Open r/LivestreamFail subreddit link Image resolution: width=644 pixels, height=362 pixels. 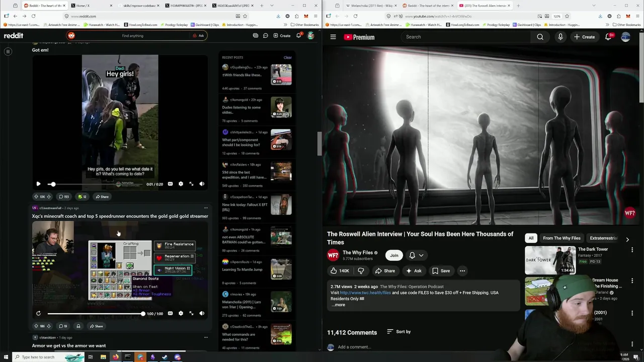(x=50, y=208)
